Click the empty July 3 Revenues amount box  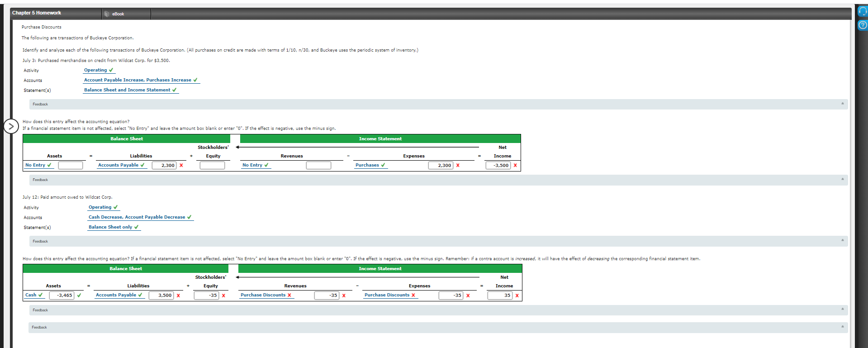pos(318,165)
